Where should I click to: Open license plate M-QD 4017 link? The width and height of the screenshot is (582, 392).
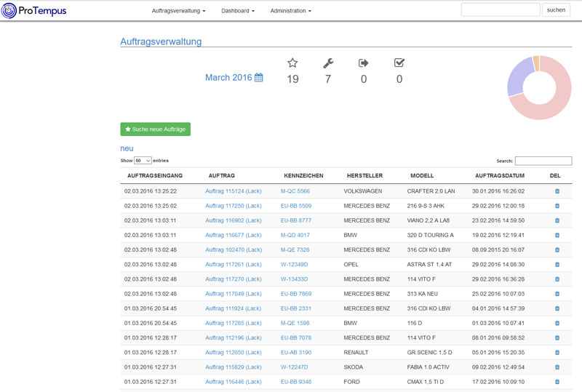[295, 235]
